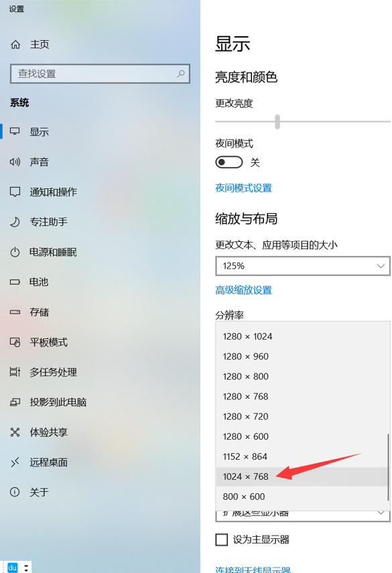392x573 pixels.
Task: Check the 设为主显示器 checkbox
Action: pos(221,539)
